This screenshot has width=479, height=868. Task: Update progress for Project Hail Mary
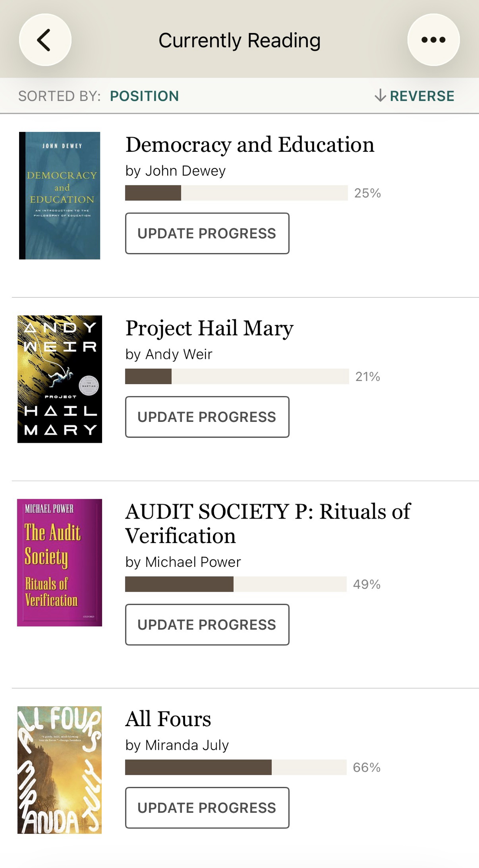(x=207, y=417)
